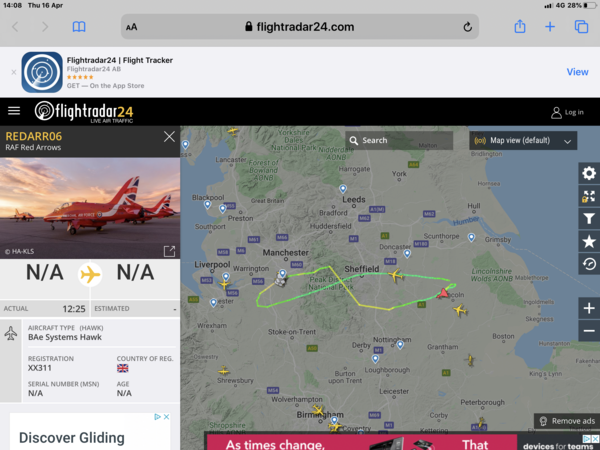Reload the flightradar24.com page
The height and width of the screenshot is (450, 600).
coord(467,27)
